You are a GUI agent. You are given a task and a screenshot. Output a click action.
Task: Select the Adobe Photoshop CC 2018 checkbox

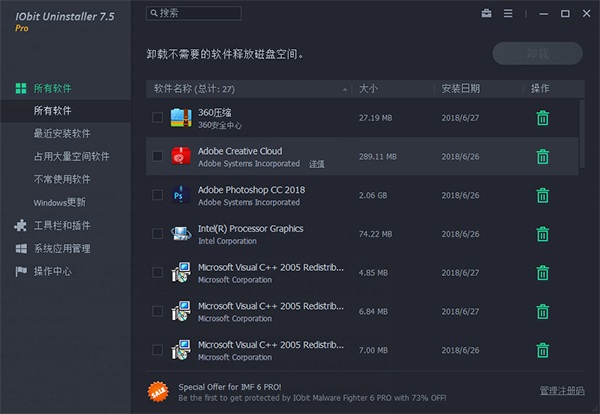pyautogui.click(x=157, y=195)
